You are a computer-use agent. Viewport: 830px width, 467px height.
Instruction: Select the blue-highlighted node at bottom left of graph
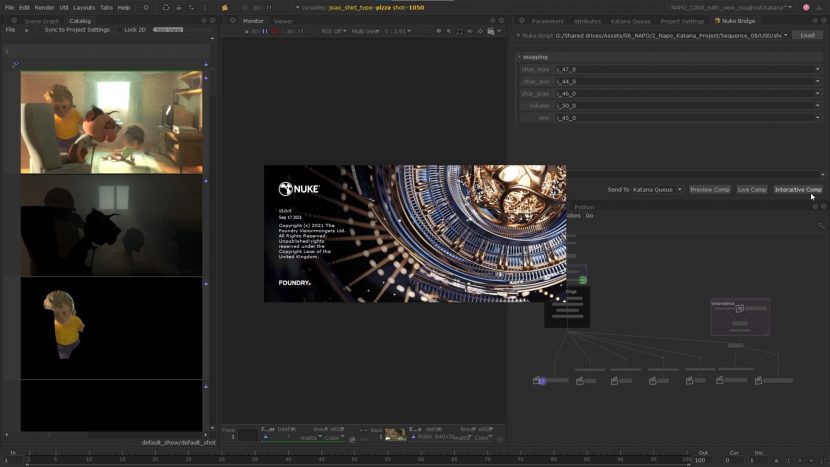pos(540,381)
